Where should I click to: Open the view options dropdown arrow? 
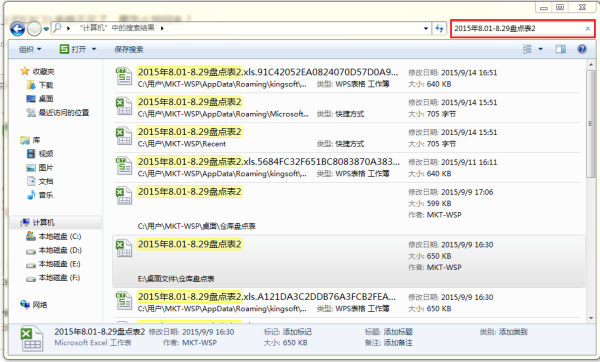point(541,49)
